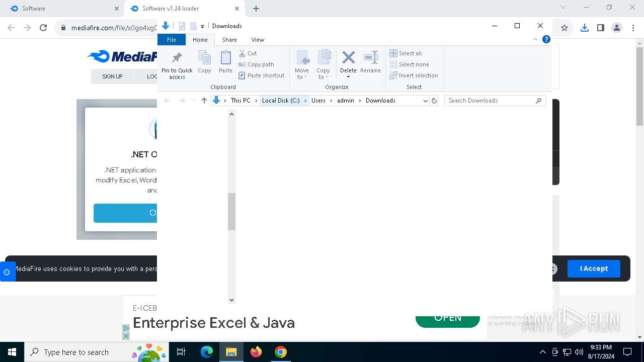
Task: Click the Copy ribbon icon
Action: (204, 58)
